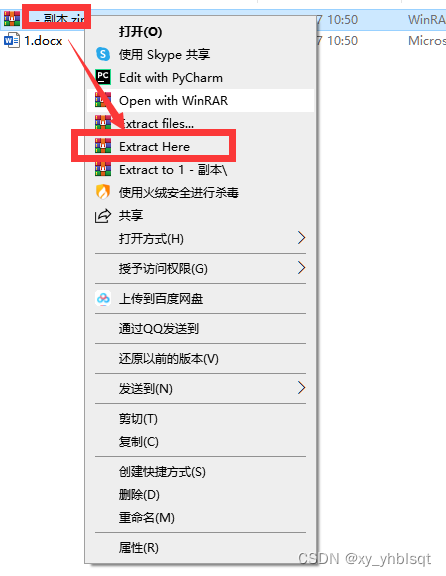Image resolution: width=446 pixels, height=576 pixels.
Task: Click WinRAR icon beside Extract to 1 - 副本\
Action: pos(103,169)
